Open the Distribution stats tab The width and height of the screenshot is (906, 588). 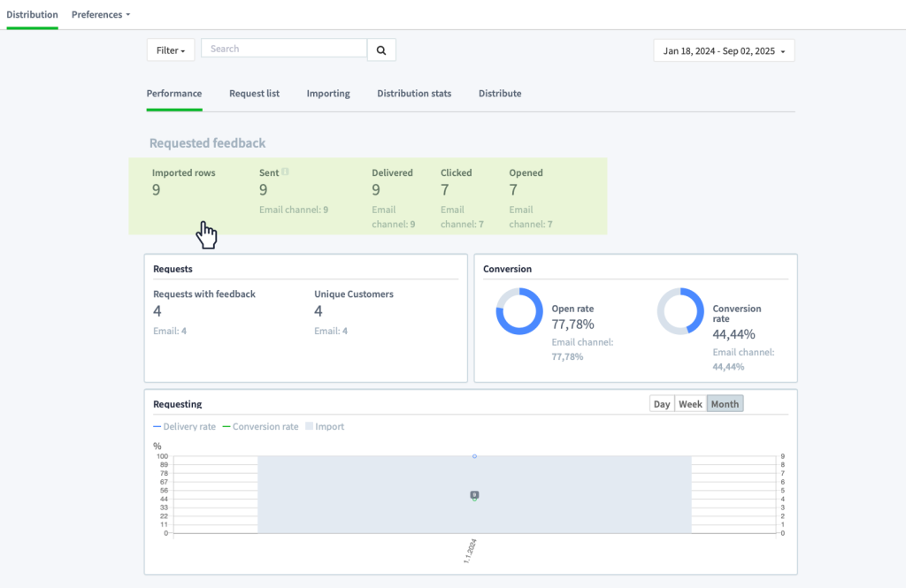tap(414, 94)
